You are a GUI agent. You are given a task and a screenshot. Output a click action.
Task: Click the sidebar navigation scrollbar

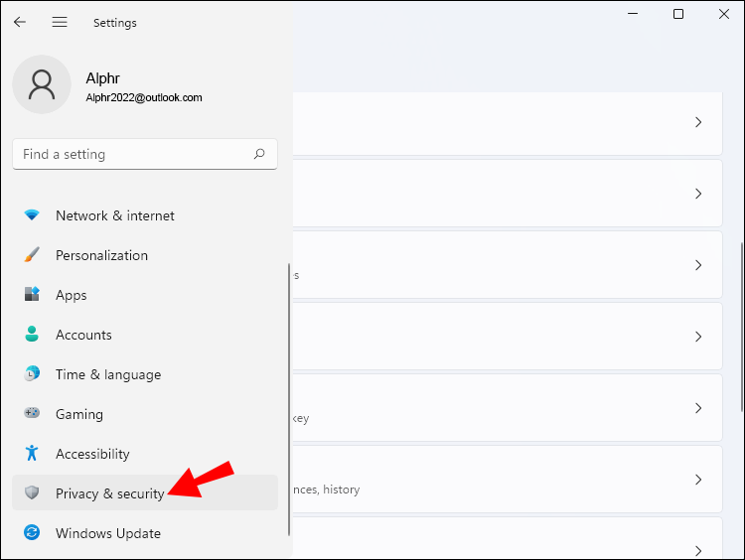click(288, 397)
